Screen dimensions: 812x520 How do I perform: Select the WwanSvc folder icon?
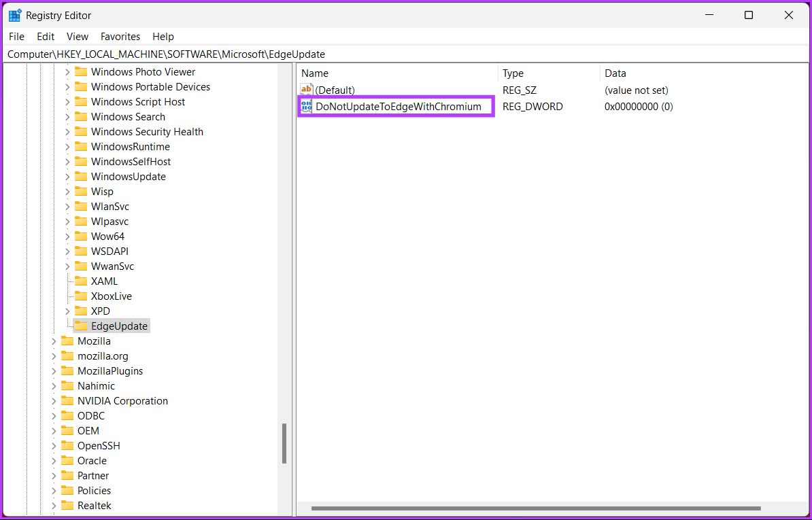coord(81,267)
